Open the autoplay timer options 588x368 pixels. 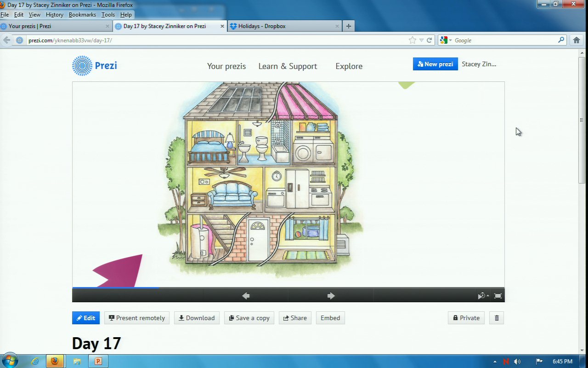(483, 296)
